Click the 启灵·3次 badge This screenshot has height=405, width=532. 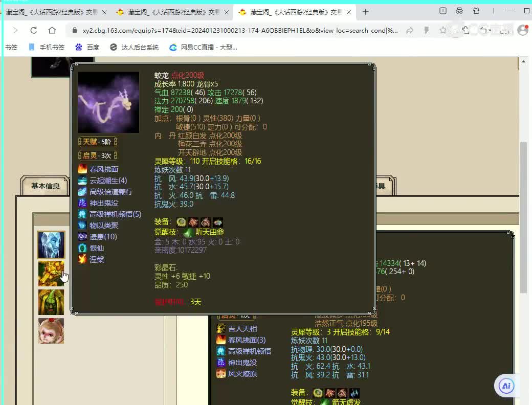coord(98,155)
